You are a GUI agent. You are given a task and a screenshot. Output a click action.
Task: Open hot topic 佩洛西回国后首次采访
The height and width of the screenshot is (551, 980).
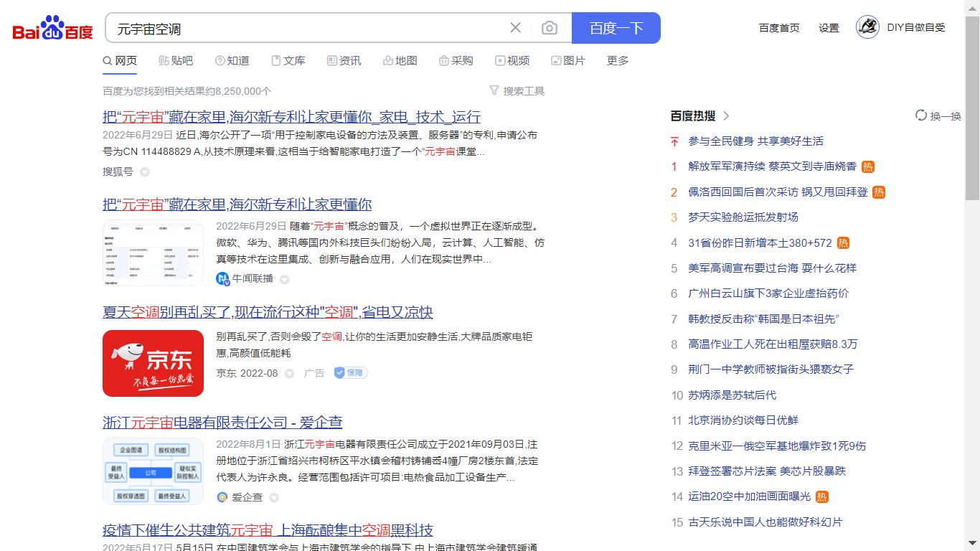tap(778, 192)
